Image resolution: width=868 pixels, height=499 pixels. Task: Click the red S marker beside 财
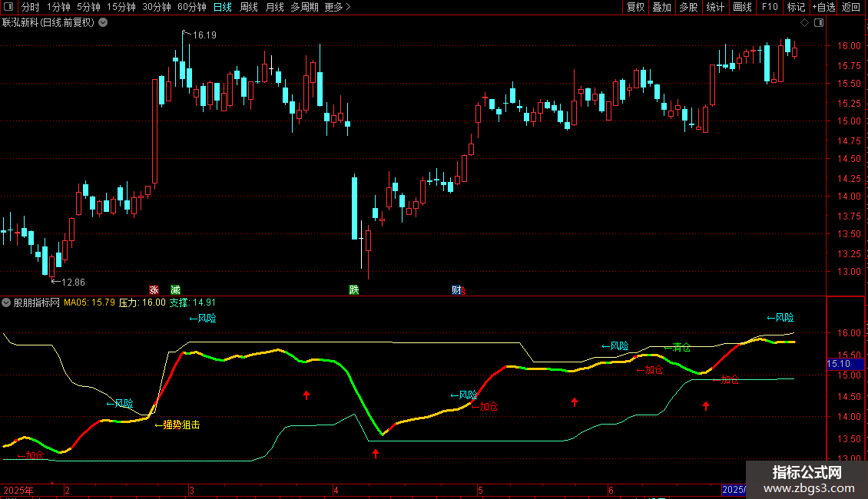pos(463,292)
